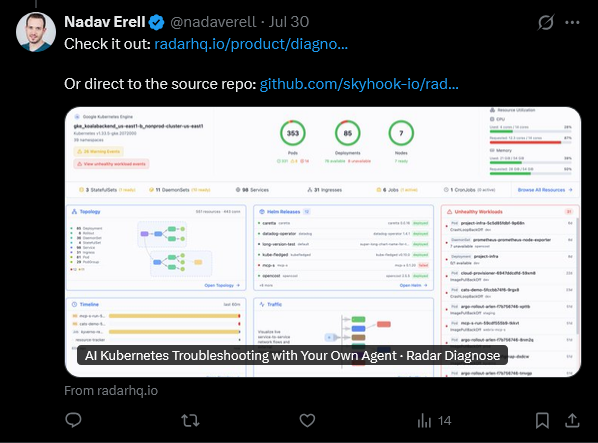Share the tweet via upload arrow icon
Viewport: 598px width, 443px height.
point(572,420)
